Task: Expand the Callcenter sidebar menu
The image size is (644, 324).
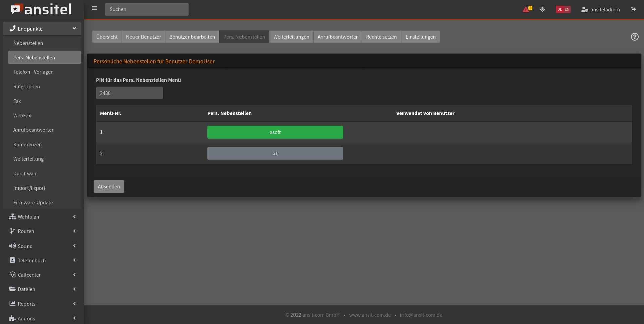Action: (x=42, y=275)
